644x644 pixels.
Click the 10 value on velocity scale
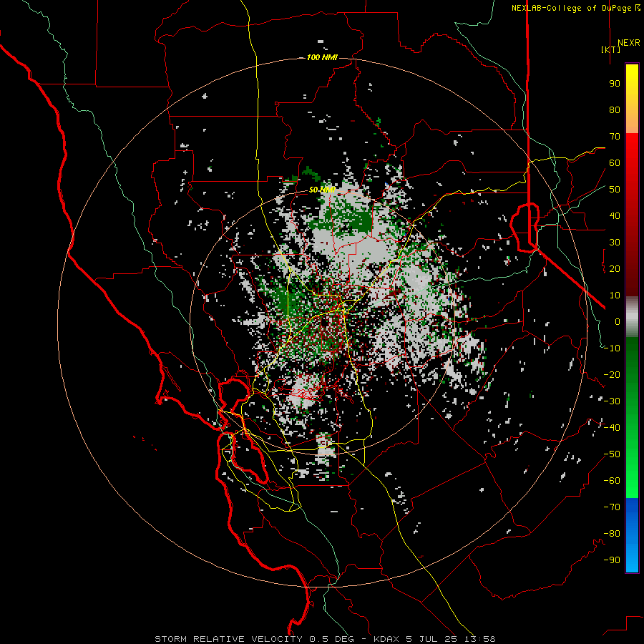pyautogui.click(x=615, y=296)
